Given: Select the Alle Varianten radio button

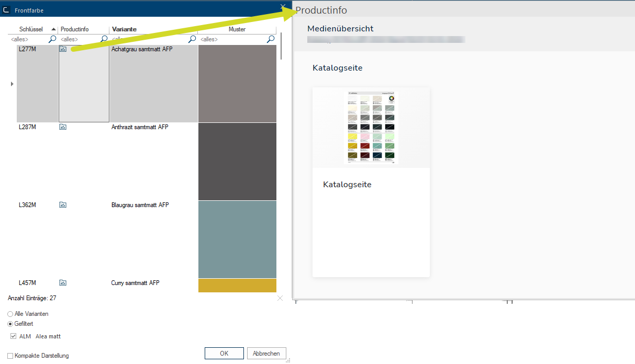Looking at the screenshot, I should (x=10, y=314).
